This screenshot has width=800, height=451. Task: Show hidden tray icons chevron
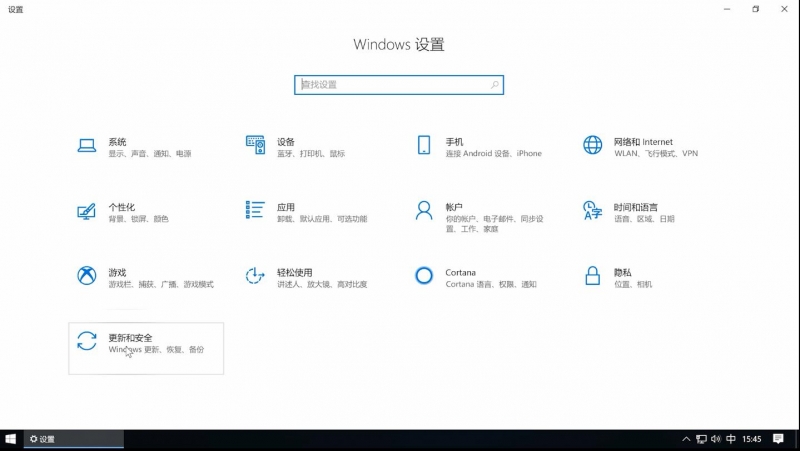pos(686,439)
